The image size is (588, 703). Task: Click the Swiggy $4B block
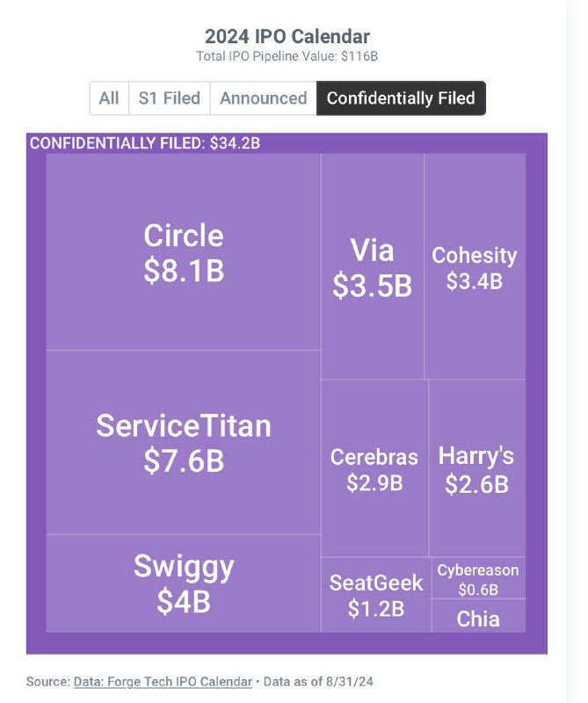click(184, 583)
